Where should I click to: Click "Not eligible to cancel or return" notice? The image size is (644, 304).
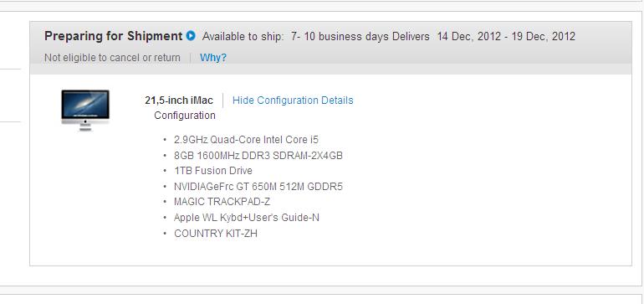[112, 58]
